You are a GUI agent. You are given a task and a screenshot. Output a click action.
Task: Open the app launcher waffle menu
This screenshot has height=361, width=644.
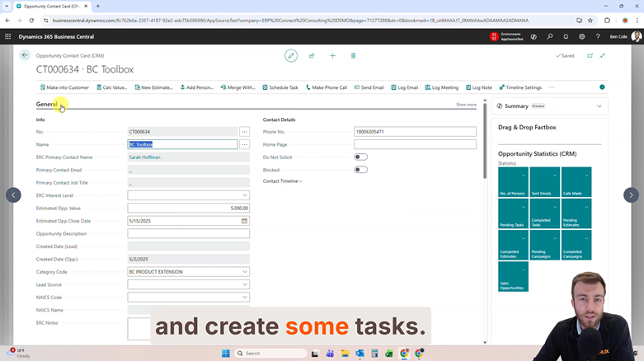7,36
